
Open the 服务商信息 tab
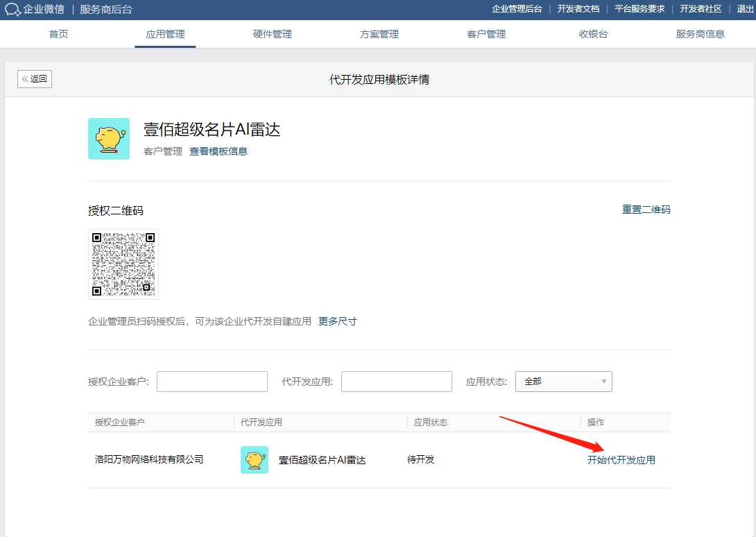coord(700,34)
